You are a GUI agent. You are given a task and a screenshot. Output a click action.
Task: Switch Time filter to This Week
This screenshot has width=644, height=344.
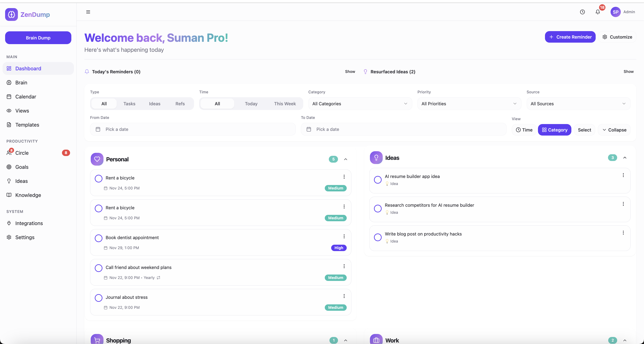click(285, 104)
